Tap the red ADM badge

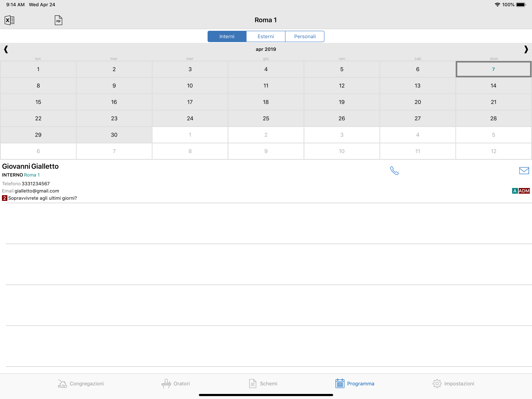[x=524, y=191]
